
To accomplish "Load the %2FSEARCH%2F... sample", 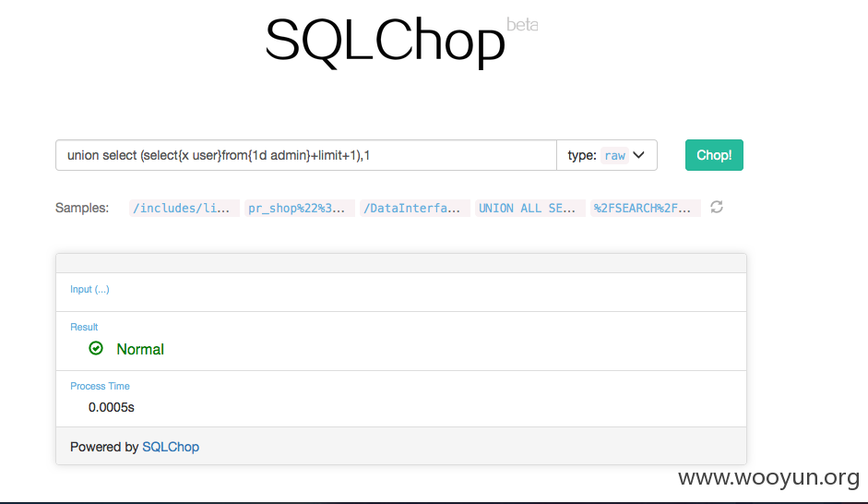I will (645, 209).
